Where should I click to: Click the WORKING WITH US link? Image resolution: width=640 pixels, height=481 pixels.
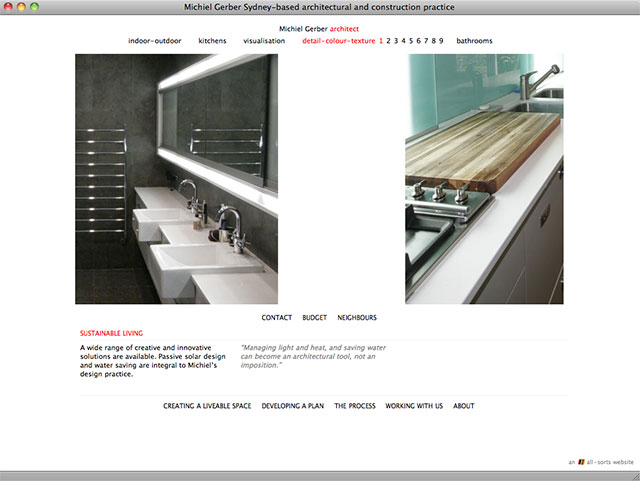(x=414, y=406)
